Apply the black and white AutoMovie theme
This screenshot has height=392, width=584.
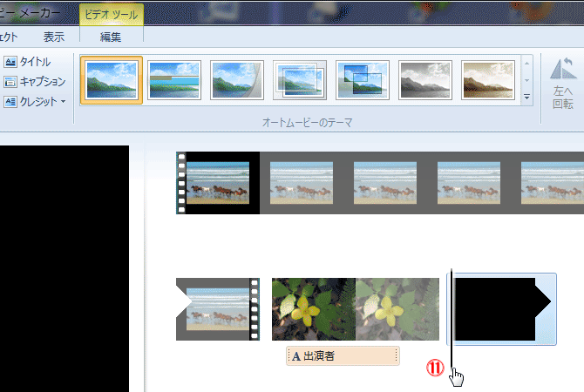(425, 80)
